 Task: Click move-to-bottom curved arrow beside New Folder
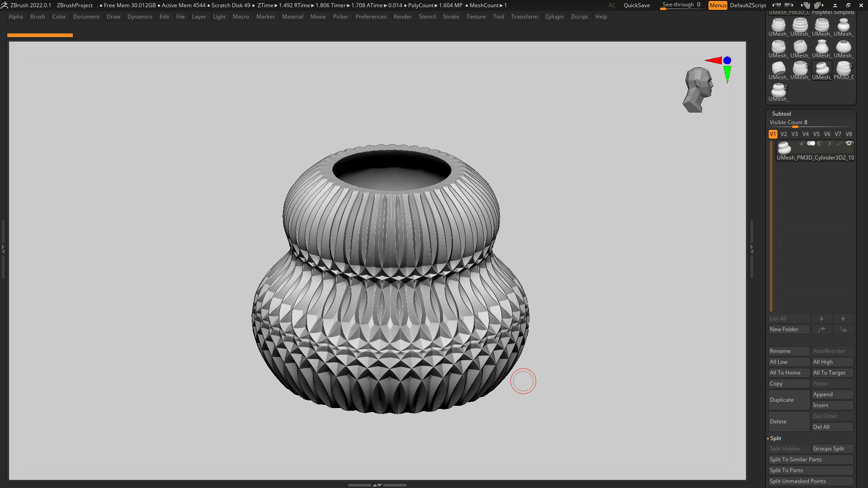coord(843,329)
